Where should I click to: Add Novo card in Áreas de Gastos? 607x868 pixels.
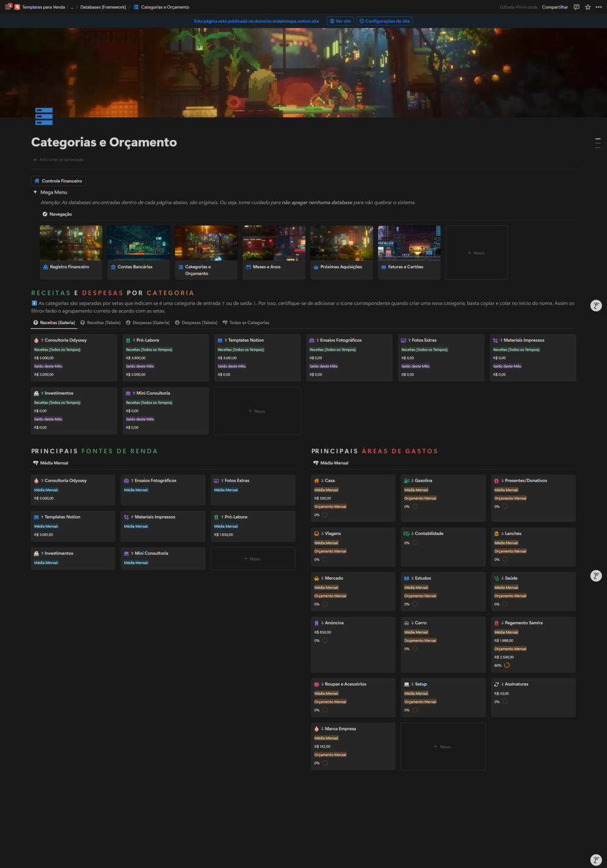click(x=443, y=747)
